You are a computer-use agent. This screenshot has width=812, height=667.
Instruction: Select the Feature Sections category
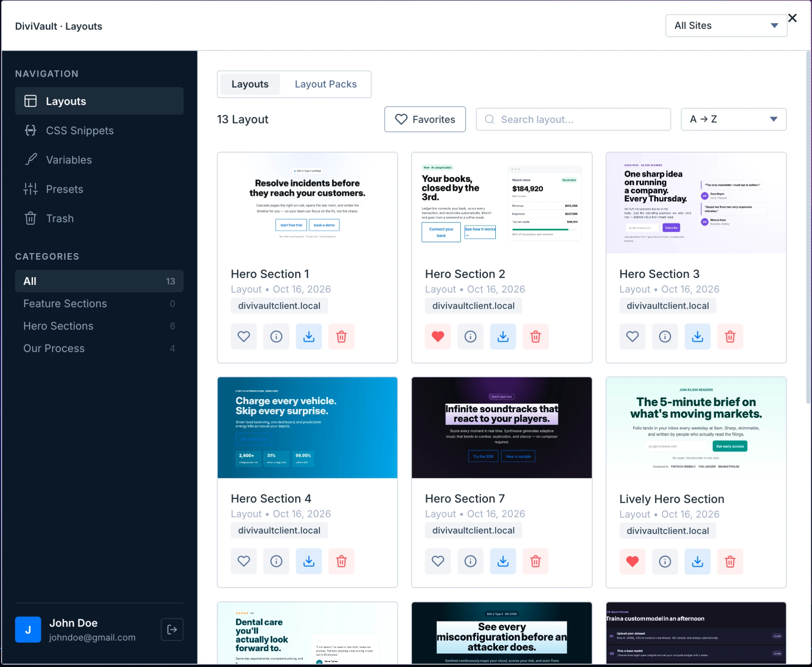click(x=99, y=303)
